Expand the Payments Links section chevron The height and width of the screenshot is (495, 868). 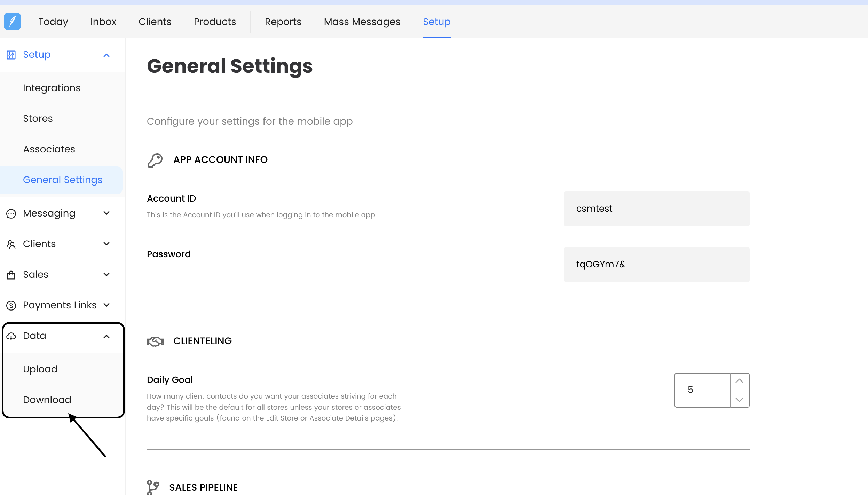pos(106,305)
